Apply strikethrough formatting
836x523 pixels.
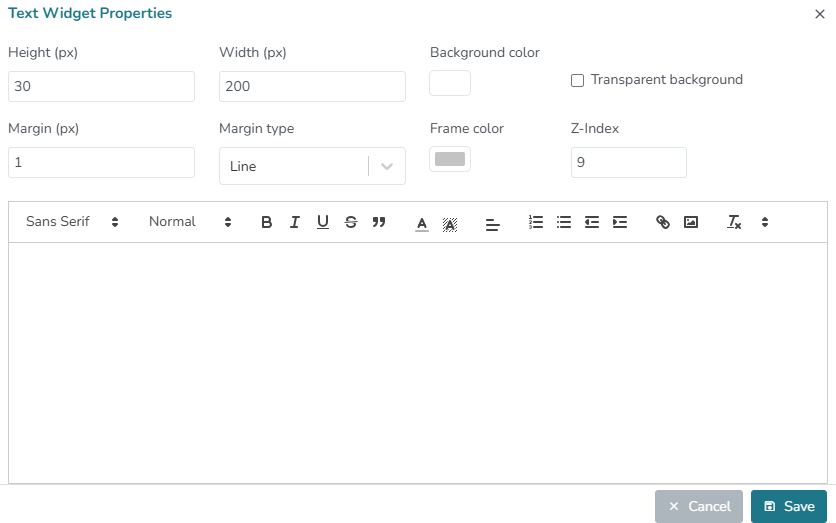point(350,222)
